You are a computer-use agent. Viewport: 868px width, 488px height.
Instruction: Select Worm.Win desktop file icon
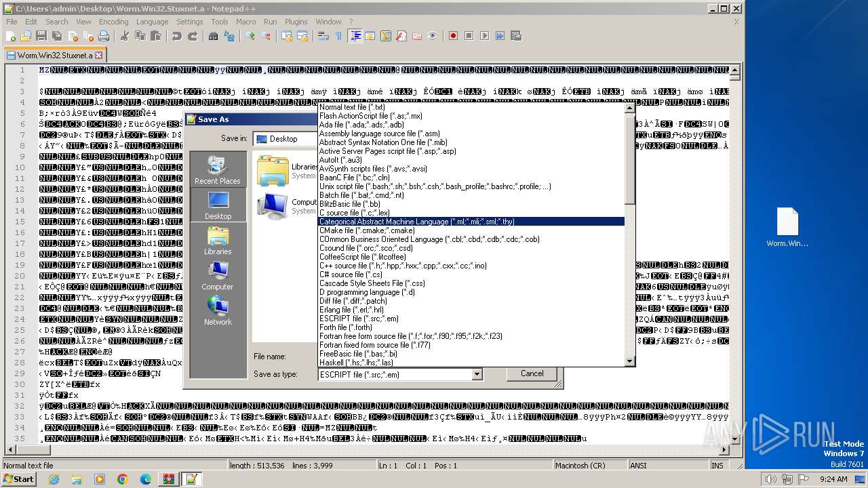pyautogui.click(x=787, y=227)
